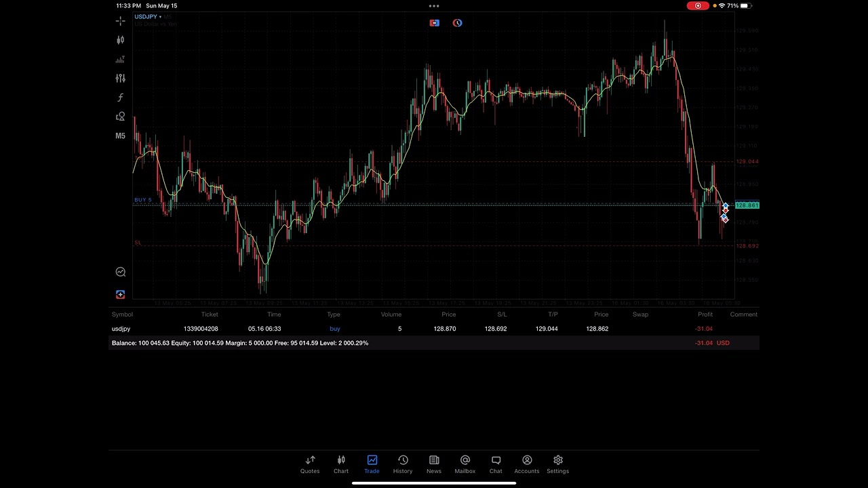Tap the SL stop loss line label

(138, 242)
